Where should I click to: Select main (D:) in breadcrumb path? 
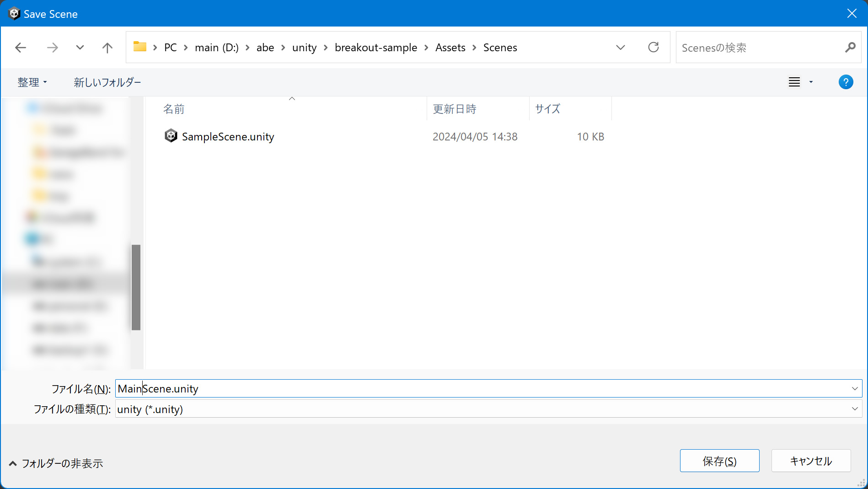pos(217,47)
